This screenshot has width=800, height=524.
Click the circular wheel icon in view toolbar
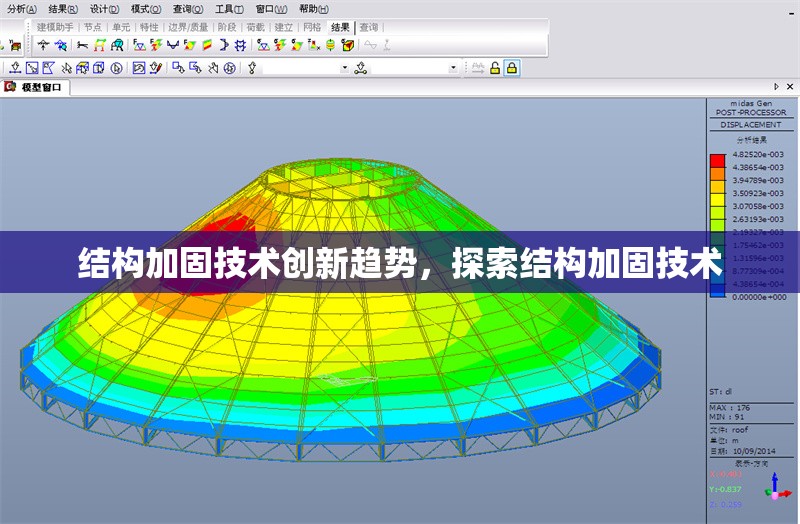[230, 68]
